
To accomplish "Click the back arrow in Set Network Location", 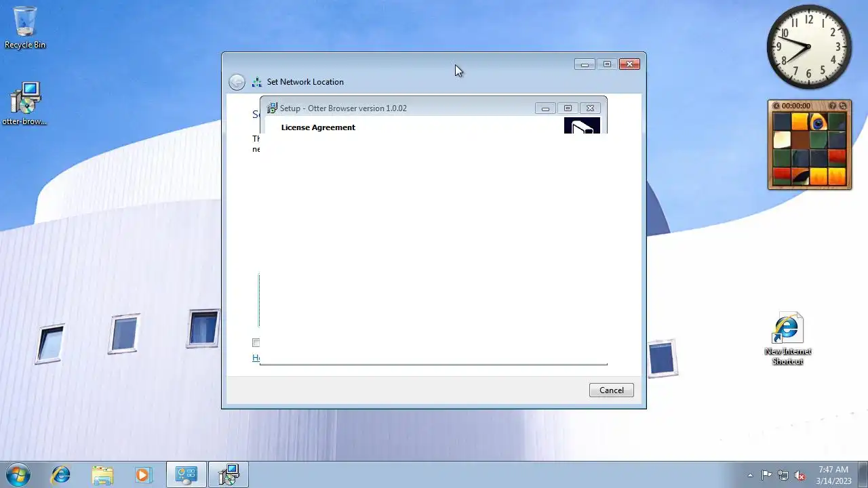I will [x=237, y=82].
